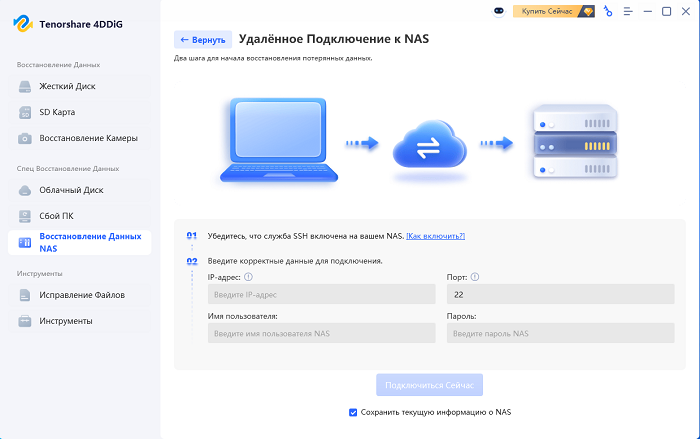The height and width of the screenshot is (439, 700).
Task: Click the NAS recovery icon
Action: pos(25,242)
